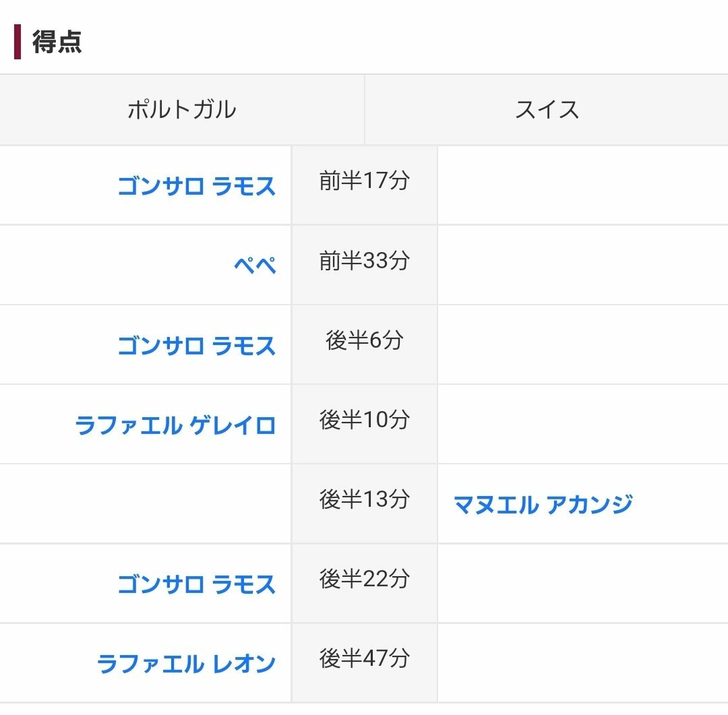Viewport: 728px width, 715px height.
Task: Open the ラファエル ゲレイロ player link
Action: point(176,425)
